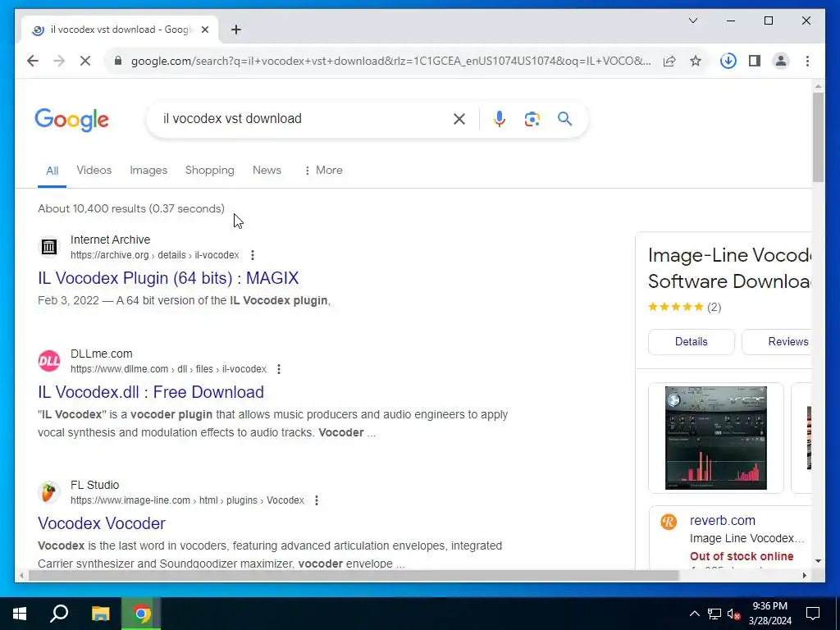Select the All results tab
The image size is (840, 630).
click(x=52, y=171)
